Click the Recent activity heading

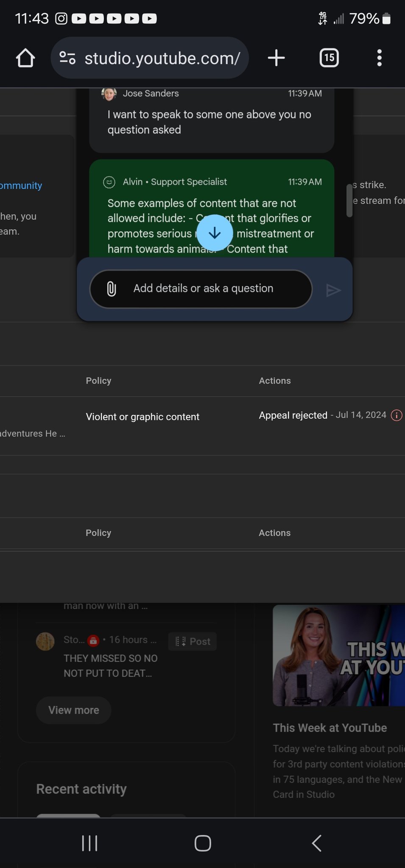click(81, 789)
